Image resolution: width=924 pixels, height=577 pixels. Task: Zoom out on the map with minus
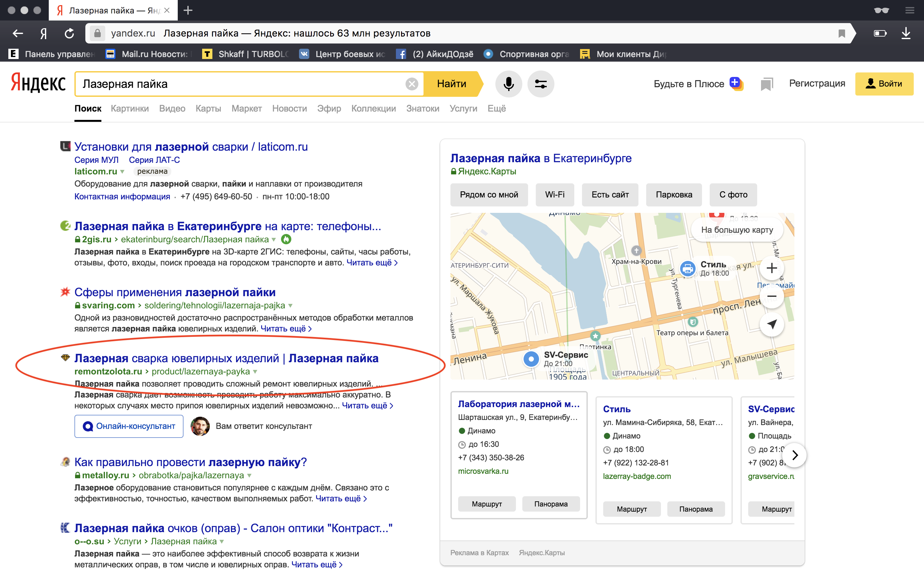[x=772, y=296]
